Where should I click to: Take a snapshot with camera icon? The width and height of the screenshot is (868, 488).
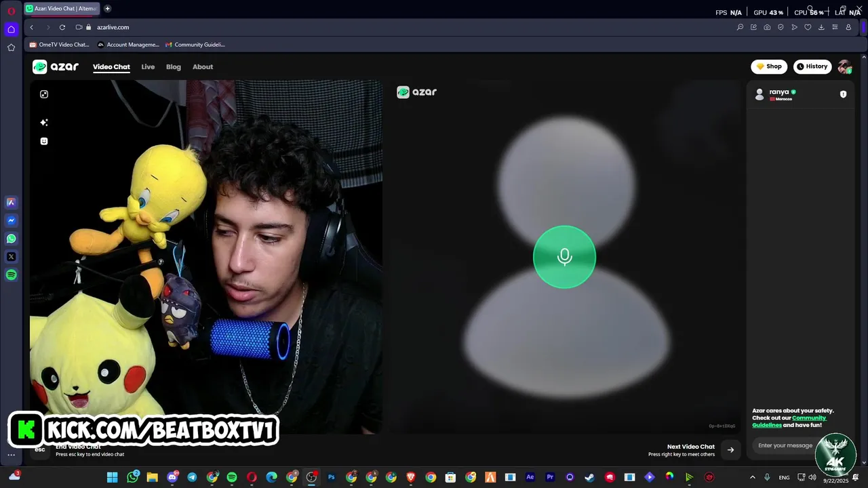767,27
